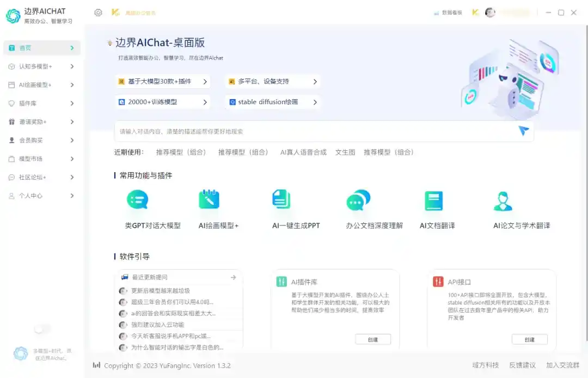588x378 pixels.
Task: Expand chevron next to 首页
Action: pyautogui.click(x=72, y=48)
